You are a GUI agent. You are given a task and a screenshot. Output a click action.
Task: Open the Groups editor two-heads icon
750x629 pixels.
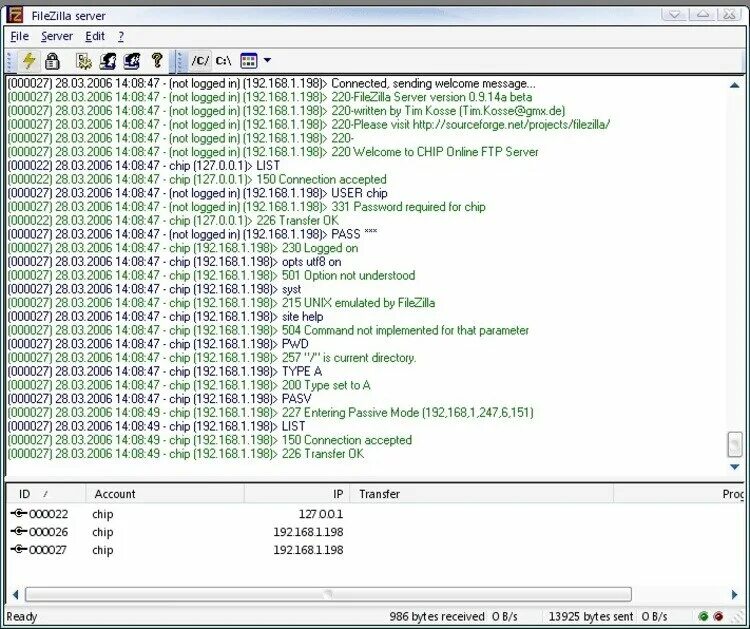(x=132, y=61)
